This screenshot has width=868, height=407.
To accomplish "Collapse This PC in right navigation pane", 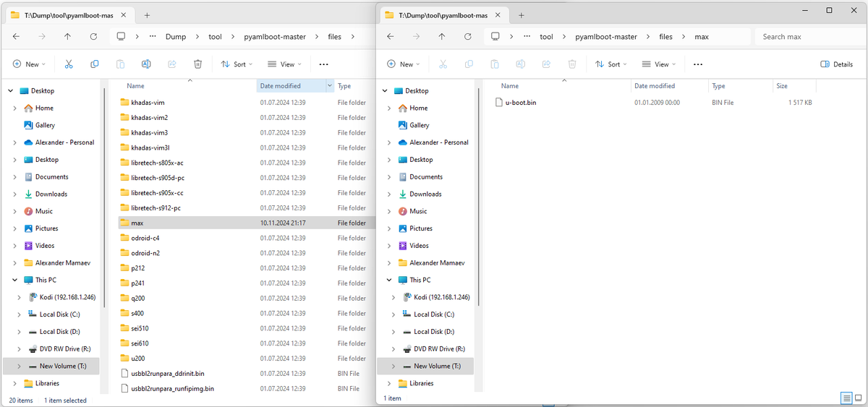I will click(x=390, y=280).
